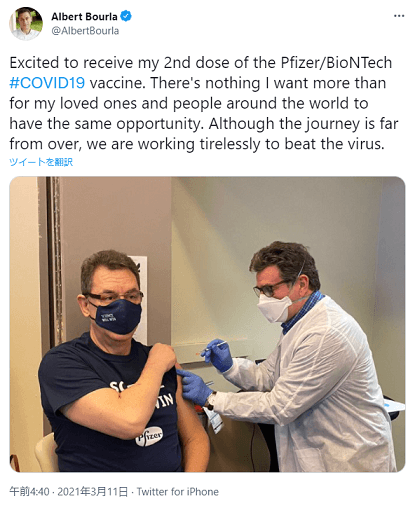The image size is (415, 508).
Task: Open the @AlbertBourla handle link
Action: 85,31
